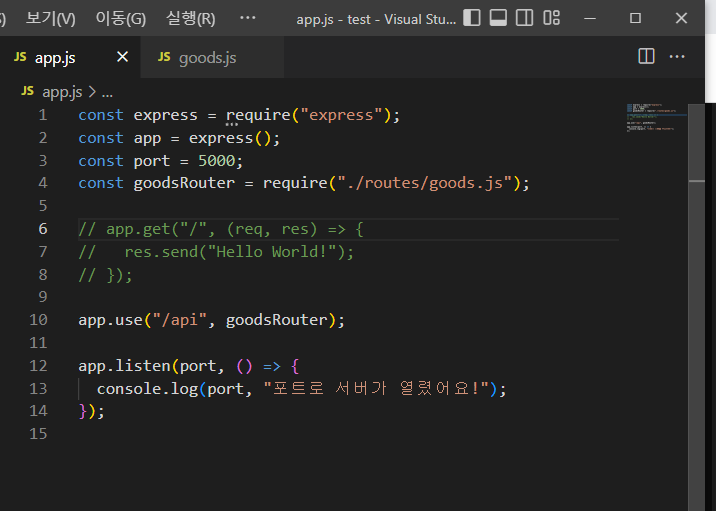The height and width of the screenshot is (511, 716).
Task: Click closing }); on line 14
Action: click(91, 411)
